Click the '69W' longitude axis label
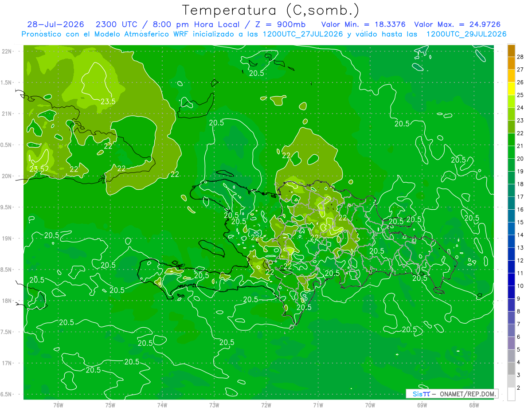The width and height of the screenshot is (532, 411). point(422,405)
